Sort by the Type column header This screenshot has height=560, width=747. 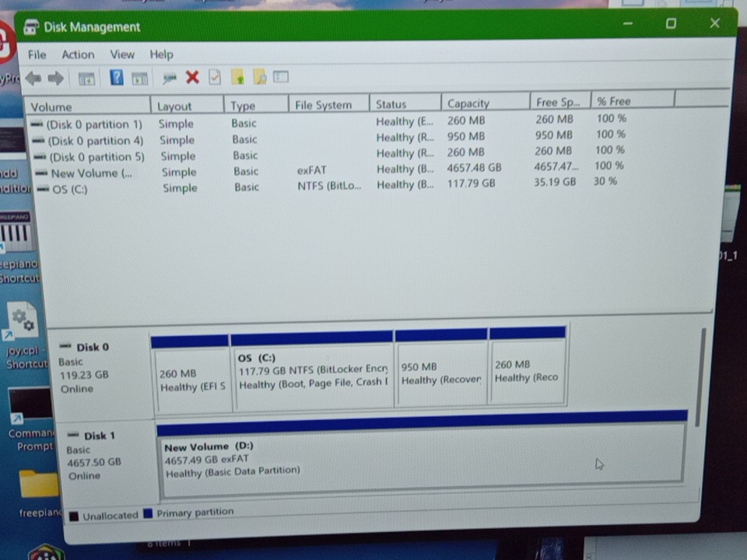(x=256, y=105)
